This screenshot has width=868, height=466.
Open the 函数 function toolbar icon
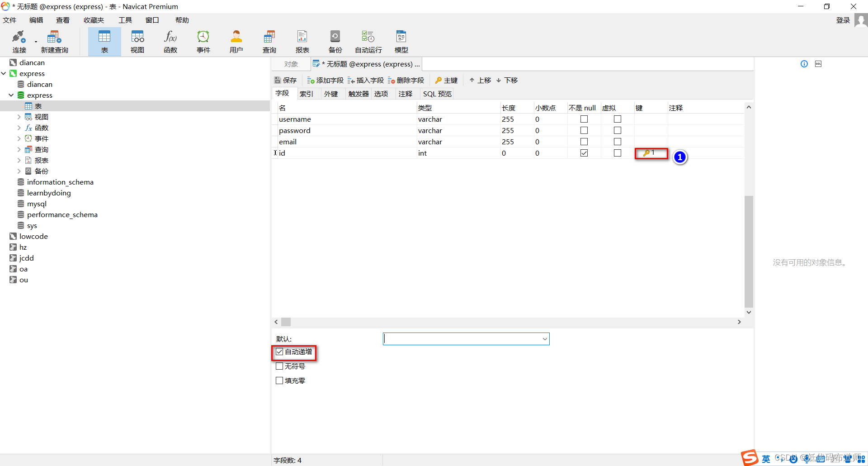pyautogui.click(x=170, y=42)
